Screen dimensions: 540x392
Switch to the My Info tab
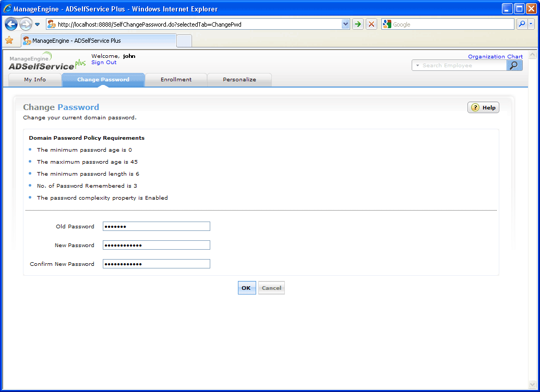click(x=35, y=80)
